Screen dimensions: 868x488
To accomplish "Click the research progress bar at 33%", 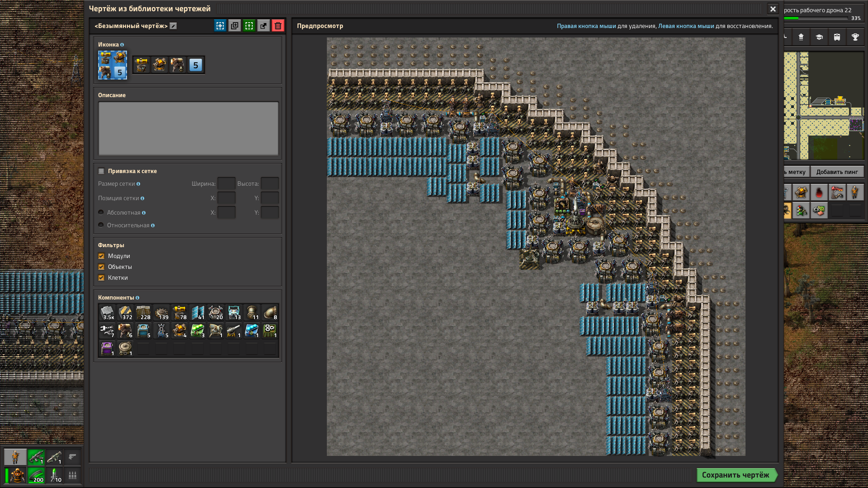I will pos(816,19).
